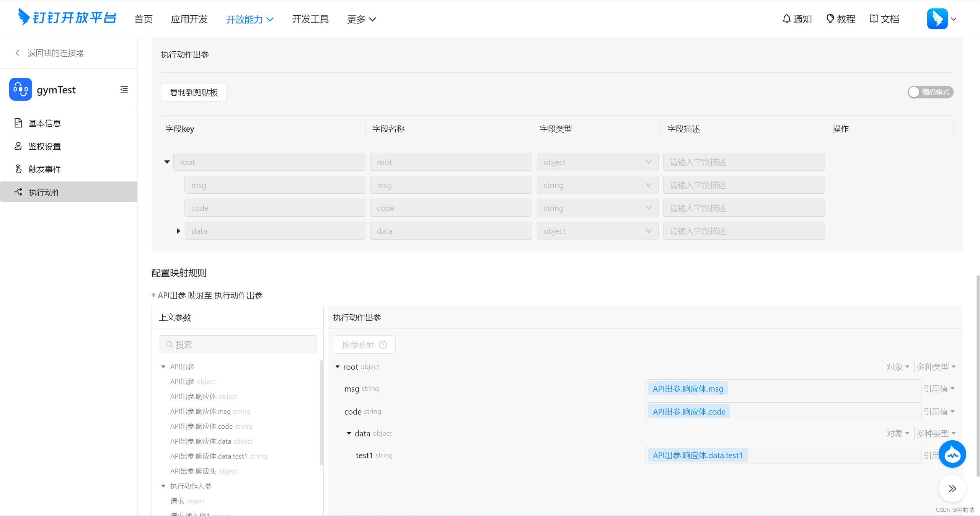Click the 搜索 field in 上文参数
The height and width of the screenshot is (516, 980).
click(x=237, y=345)
